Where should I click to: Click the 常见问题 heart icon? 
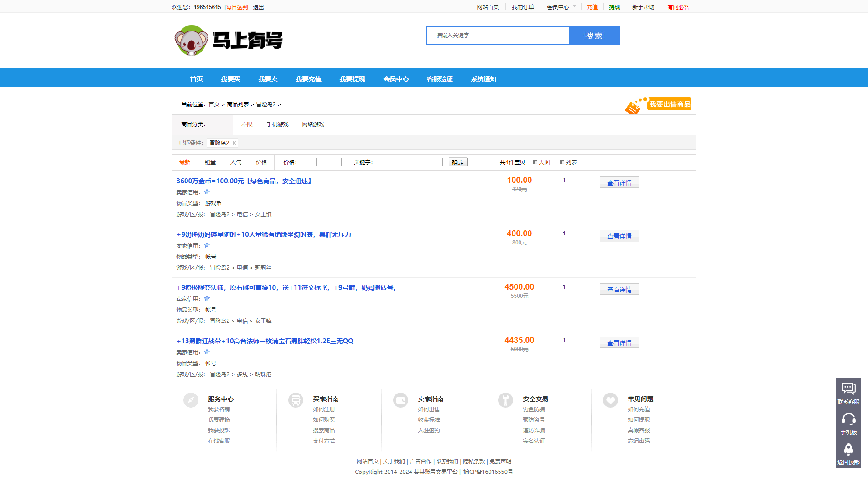click(x=610, y=400)
